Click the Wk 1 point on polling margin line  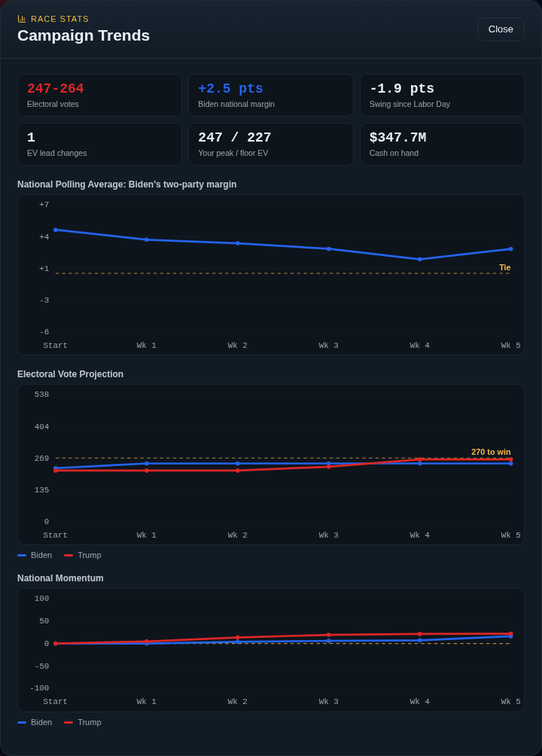pos(147,239)
